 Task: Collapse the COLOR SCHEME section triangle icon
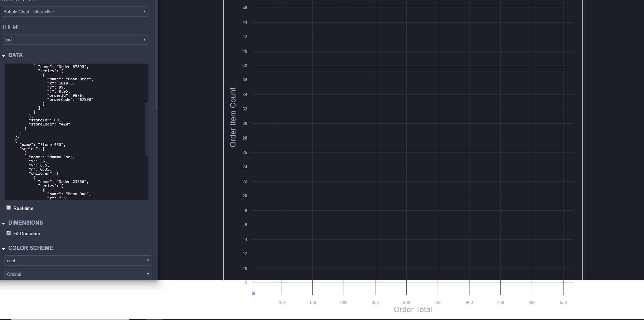point(3,248)
